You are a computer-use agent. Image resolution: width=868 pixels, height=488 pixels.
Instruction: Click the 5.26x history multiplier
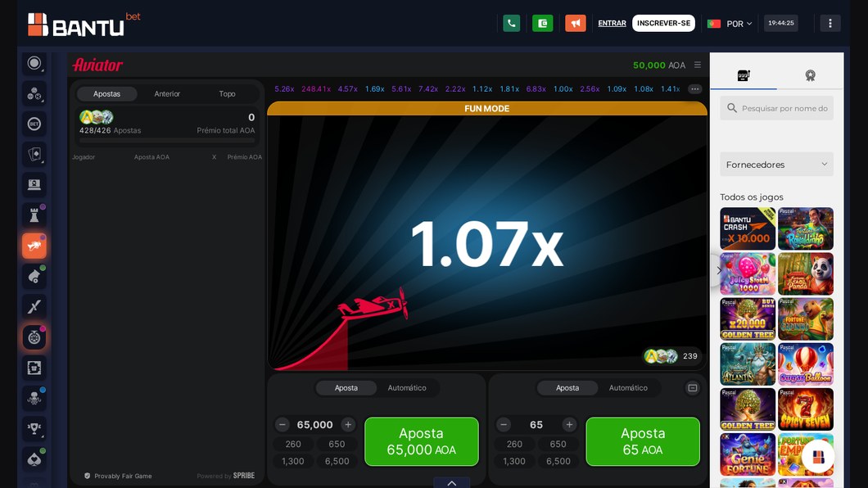pos(284,88)
